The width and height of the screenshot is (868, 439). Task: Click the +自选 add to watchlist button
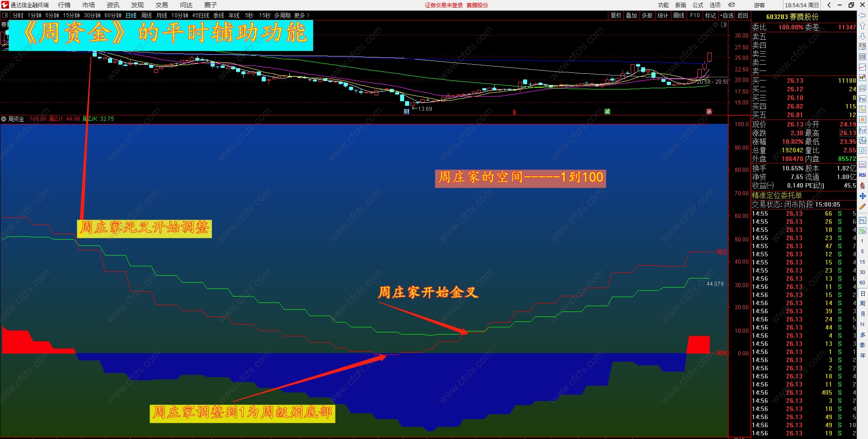[x=726, y=15]
